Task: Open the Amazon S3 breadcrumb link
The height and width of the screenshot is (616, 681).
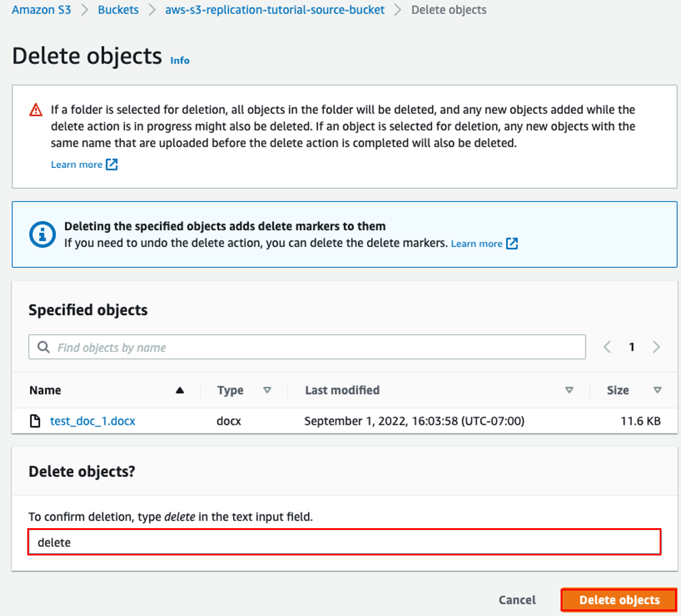Action: click(x=42, y=9)
